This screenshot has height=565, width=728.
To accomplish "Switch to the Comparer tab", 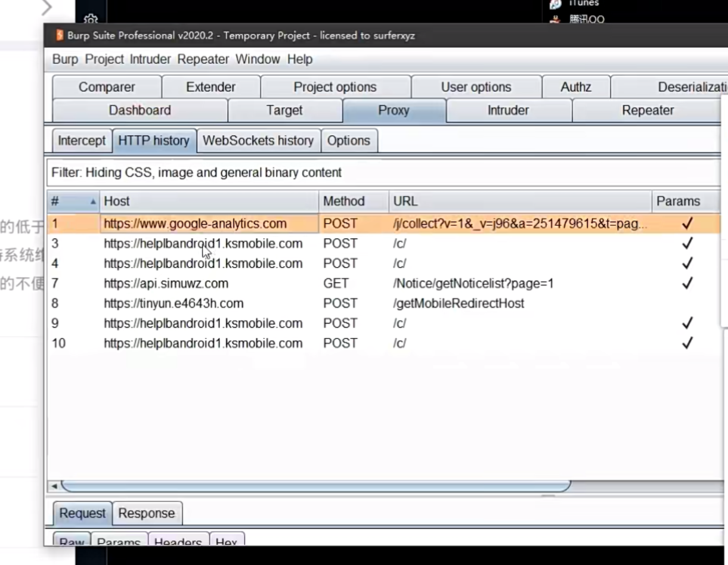I will (x=107, y=87).
